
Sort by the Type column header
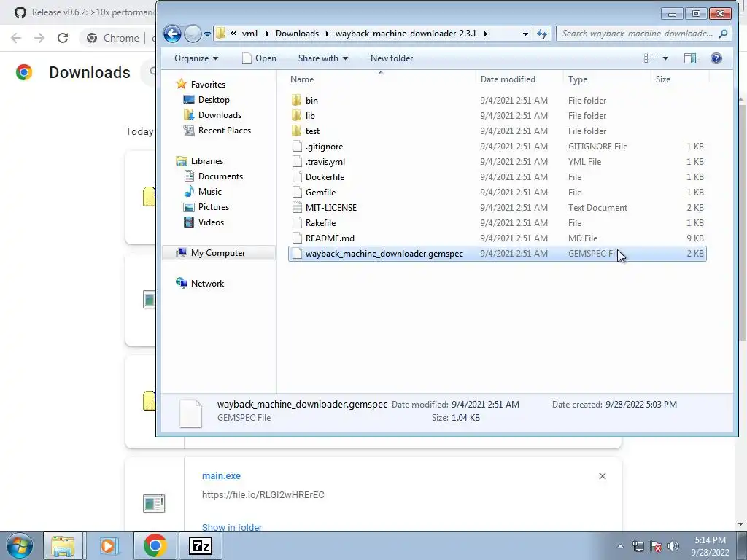click(x=606, y=79)
